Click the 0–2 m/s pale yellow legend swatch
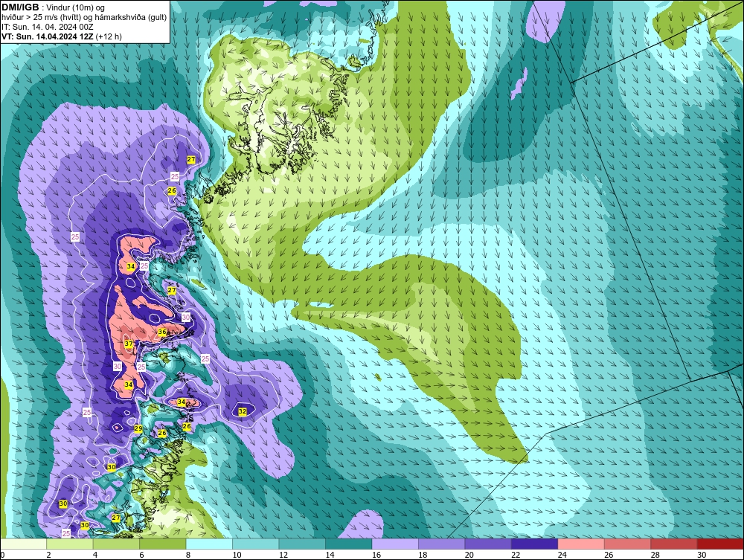Image resolution: width=744 pixels, height=560 pixels. pos(24,544)
